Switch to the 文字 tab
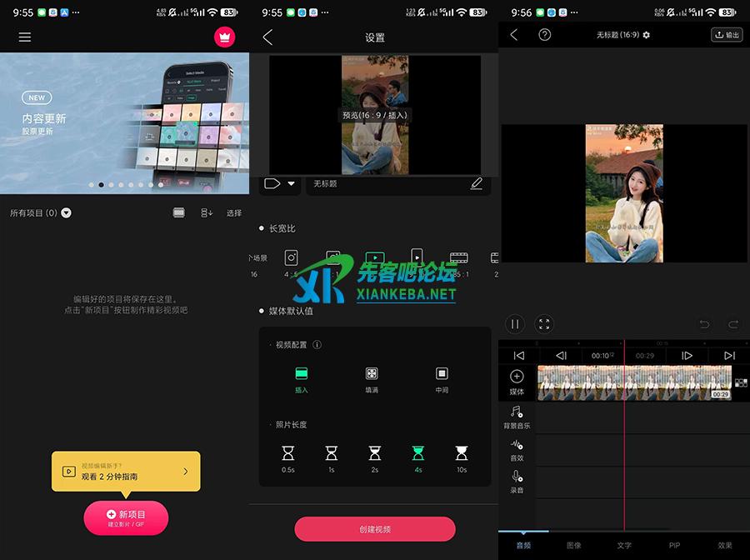This screenshot has width=750, height=560. 624,545
